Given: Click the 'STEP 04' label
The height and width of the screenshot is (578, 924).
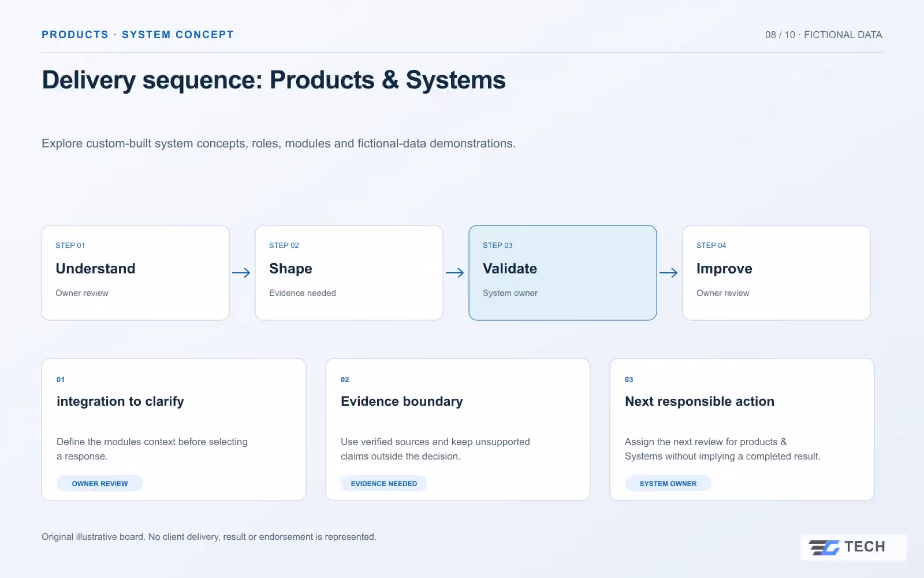Looking at the screenshot, I should point(711,245).
